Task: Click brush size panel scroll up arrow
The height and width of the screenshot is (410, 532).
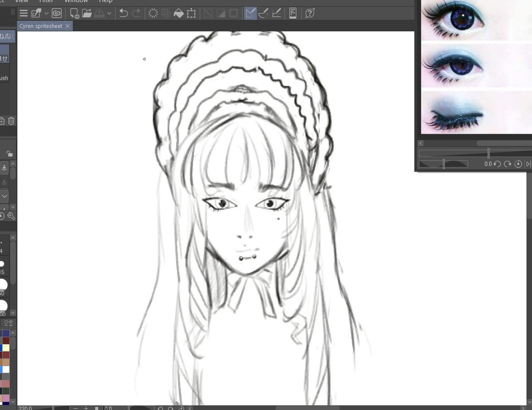Action: pyautogui.click(x=13, y=238)
